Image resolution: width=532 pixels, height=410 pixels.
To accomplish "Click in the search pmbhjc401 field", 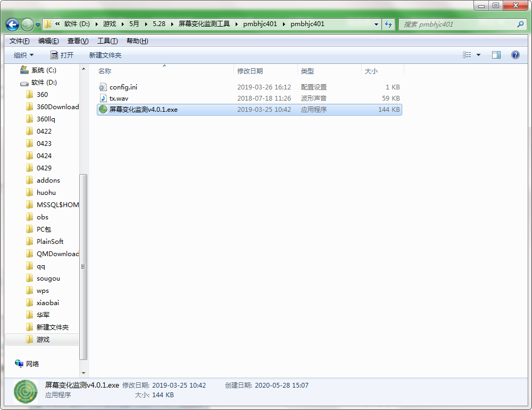I will 458,24.
